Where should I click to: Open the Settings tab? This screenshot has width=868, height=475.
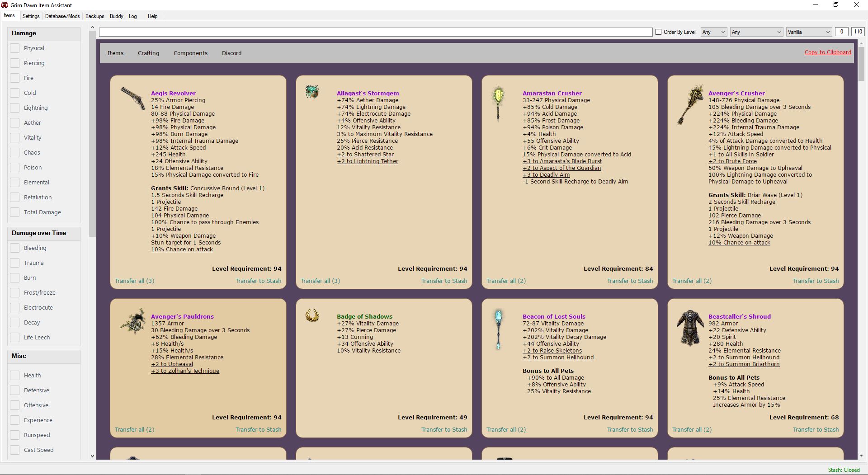[31, 16]
